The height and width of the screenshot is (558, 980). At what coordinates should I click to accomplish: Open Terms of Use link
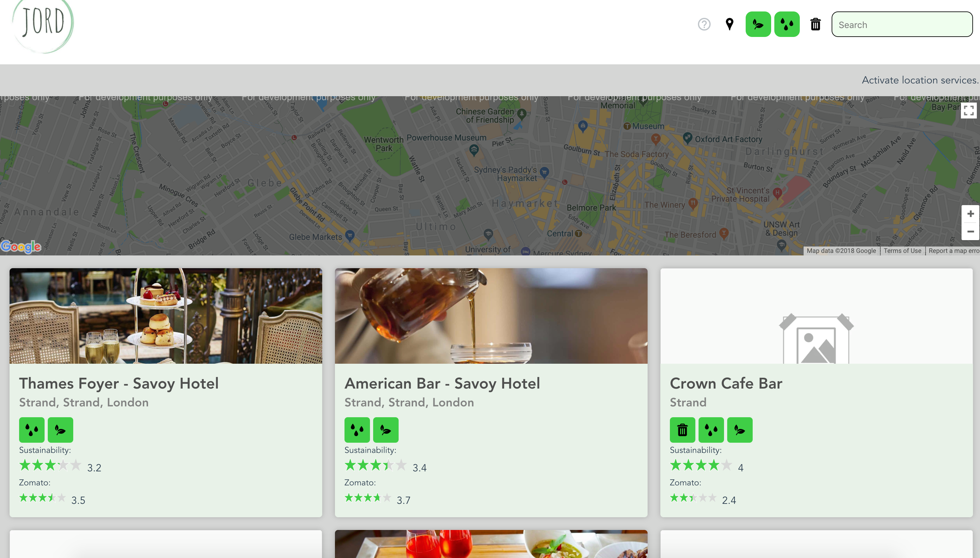[902, 251]
